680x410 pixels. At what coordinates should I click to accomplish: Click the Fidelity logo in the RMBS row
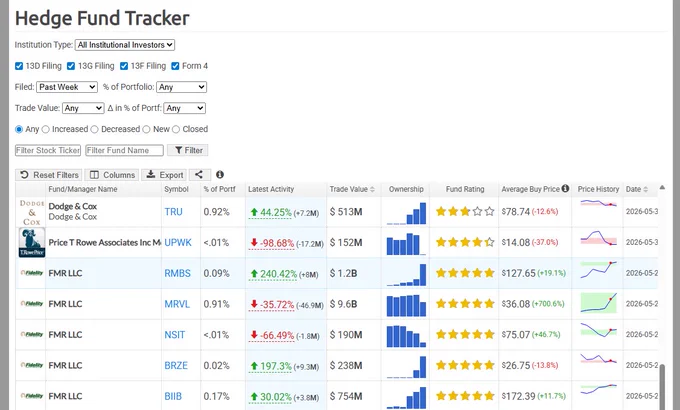coord(32,273)
